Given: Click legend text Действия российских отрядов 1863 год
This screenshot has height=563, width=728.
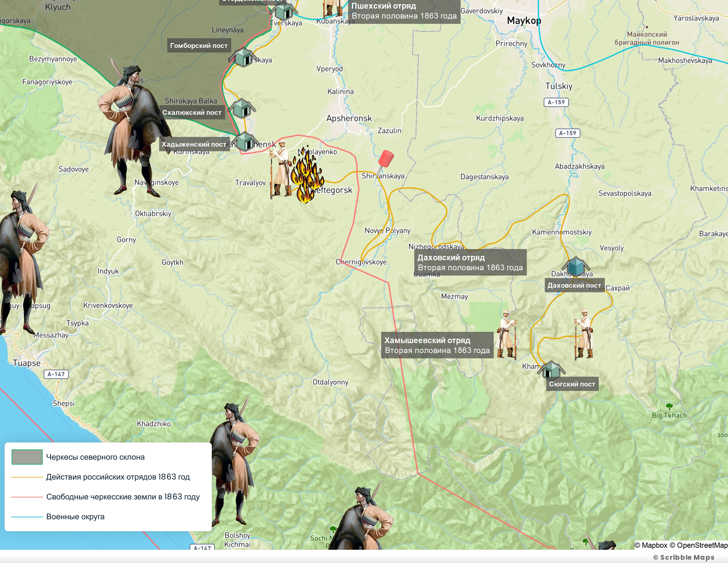Looking at the screenshot, I should pos(118,477).
